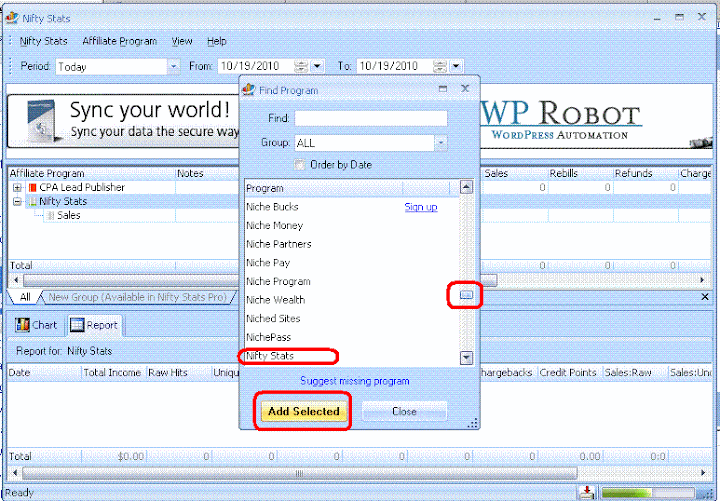The height and width of the screenshot is (501, 720).
Task: Select Nifty Stats in the program list
Action: click(270, 356)
